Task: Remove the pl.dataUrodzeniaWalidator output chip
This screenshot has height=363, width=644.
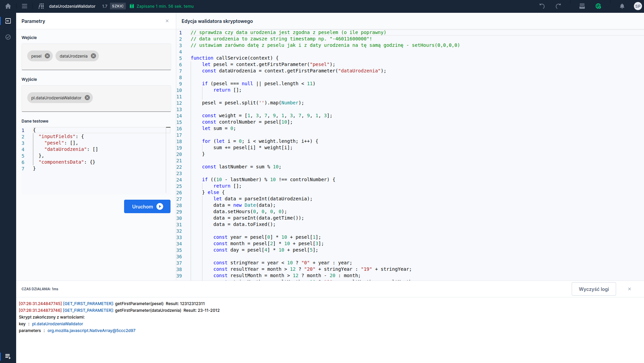Action: tap(87, 98)
